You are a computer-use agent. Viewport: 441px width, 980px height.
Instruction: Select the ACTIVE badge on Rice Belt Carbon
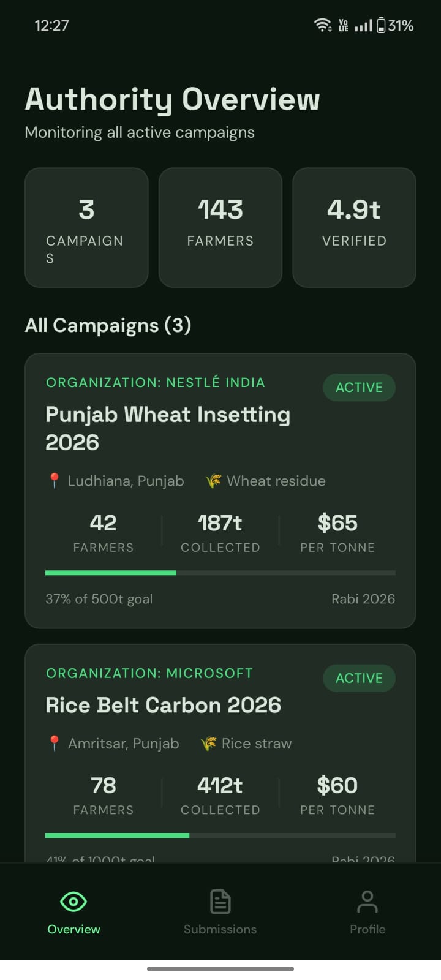[359, 678]
